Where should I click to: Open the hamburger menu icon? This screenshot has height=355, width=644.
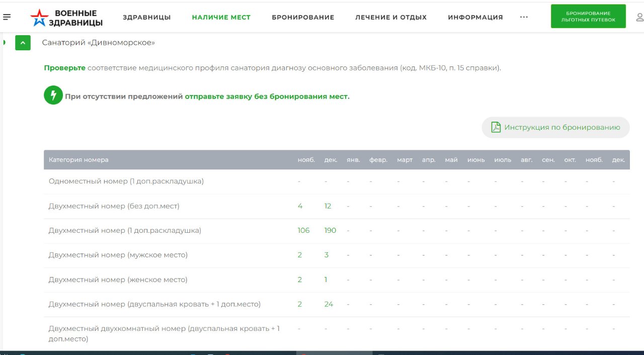tap(7, 17)
